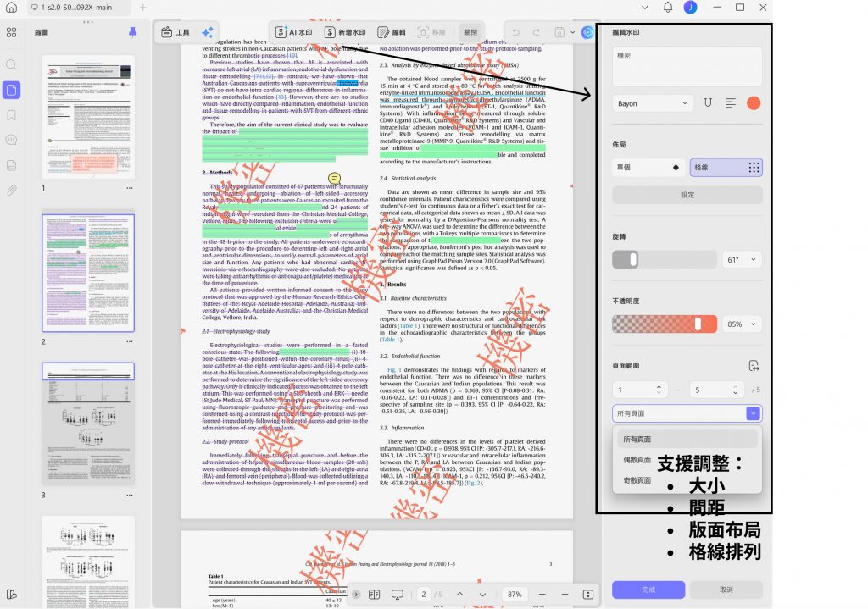The height and width of the screenshot is (609, 868).
Task: Toggle underline for watermark text
Action: pos(708,103)
